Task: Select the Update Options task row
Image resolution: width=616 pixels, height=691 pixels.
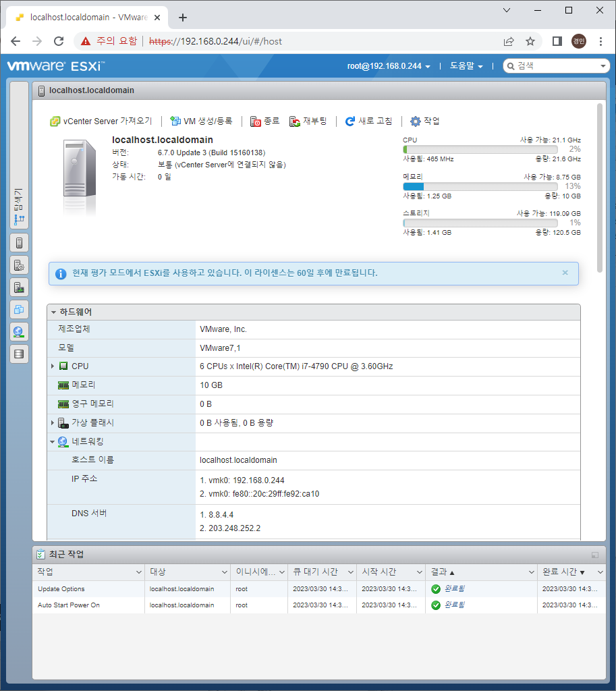Action: (319, 588)
